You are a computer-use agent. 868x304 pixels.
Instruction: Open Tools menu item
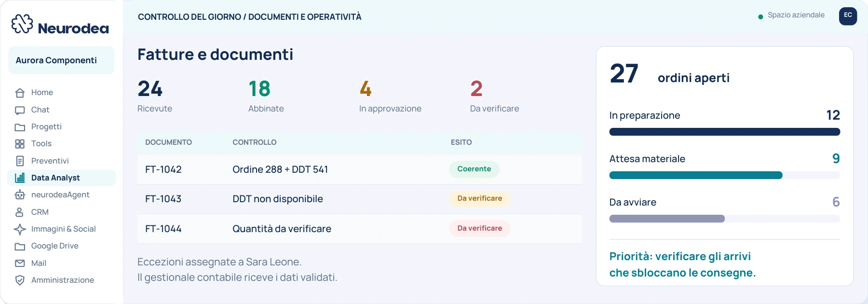(x=62, y=144)
